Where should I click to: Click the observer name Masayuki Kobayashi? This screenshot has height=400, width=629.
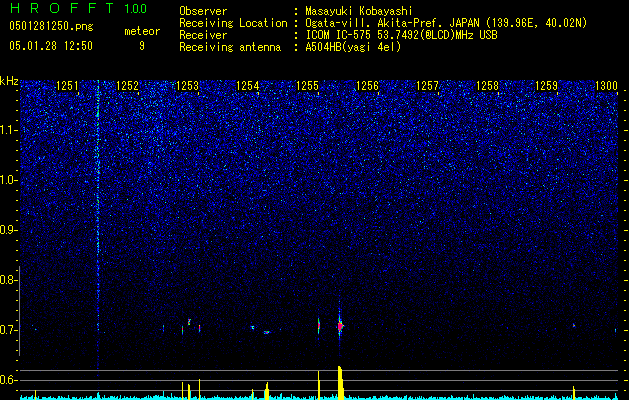pos(358,11)
